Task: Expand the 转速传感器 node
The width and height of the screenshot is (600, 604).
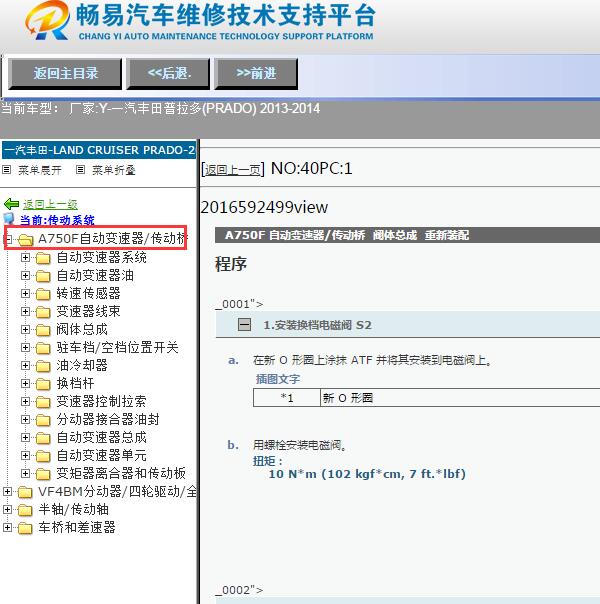Action: [25, 294]
